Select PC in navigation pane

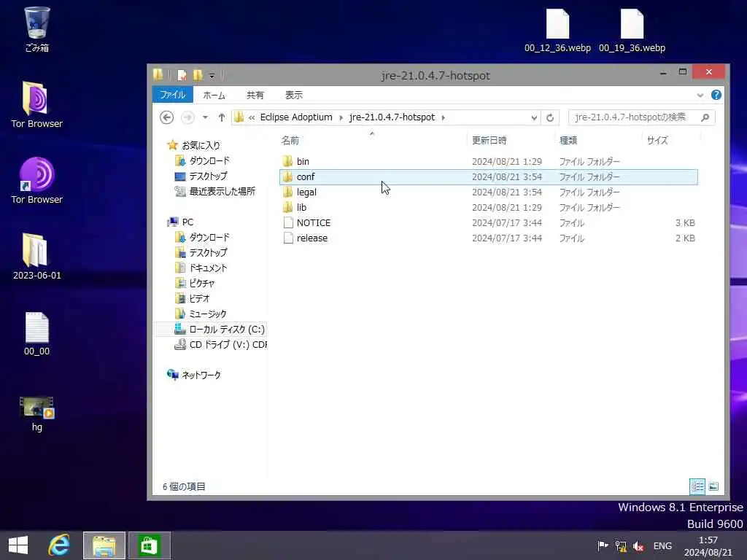pyautogui.click(x=180, y=222)
